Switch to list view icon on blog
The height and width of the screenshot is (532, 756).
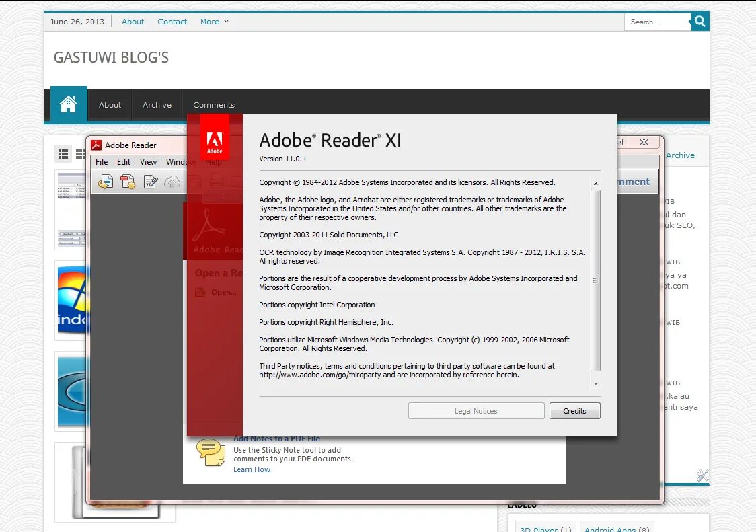[x=63, y=154]
